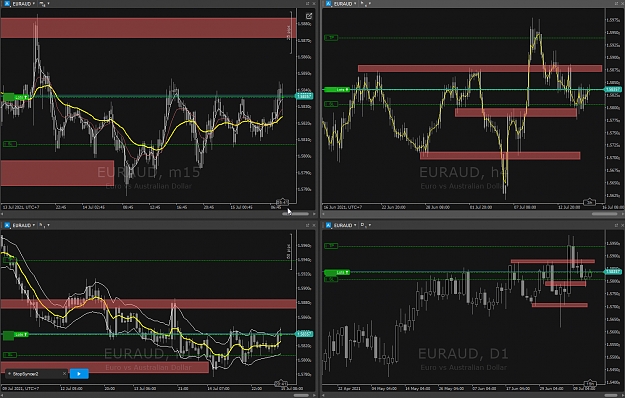Viewport: 625px width, 398px height.
Task: Click current price tag in h4 chart
Action: point(613,90)
